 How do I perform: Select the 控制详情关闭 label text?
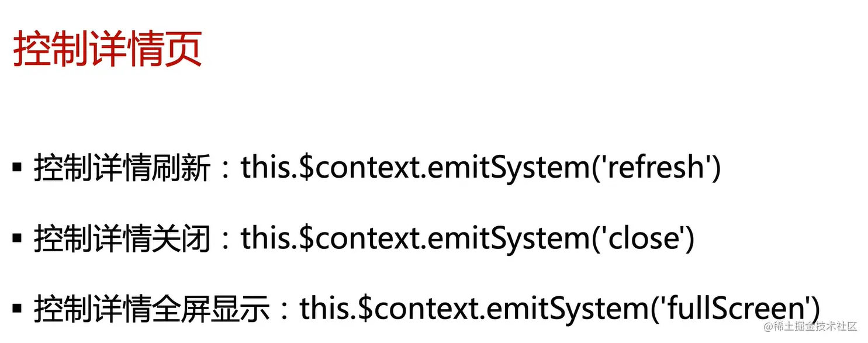point(122,239)
